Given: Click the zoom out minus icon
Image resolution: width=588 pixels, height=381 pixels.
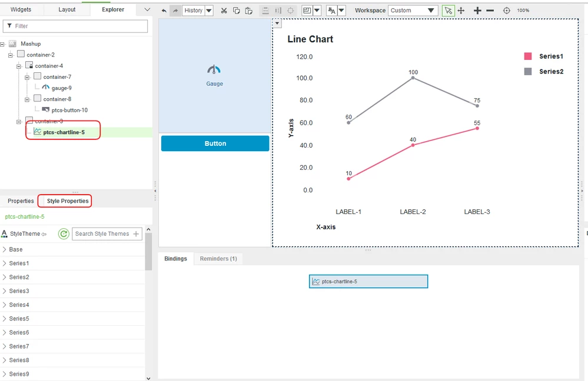Looking at the screenshot, I should [490, 11].
